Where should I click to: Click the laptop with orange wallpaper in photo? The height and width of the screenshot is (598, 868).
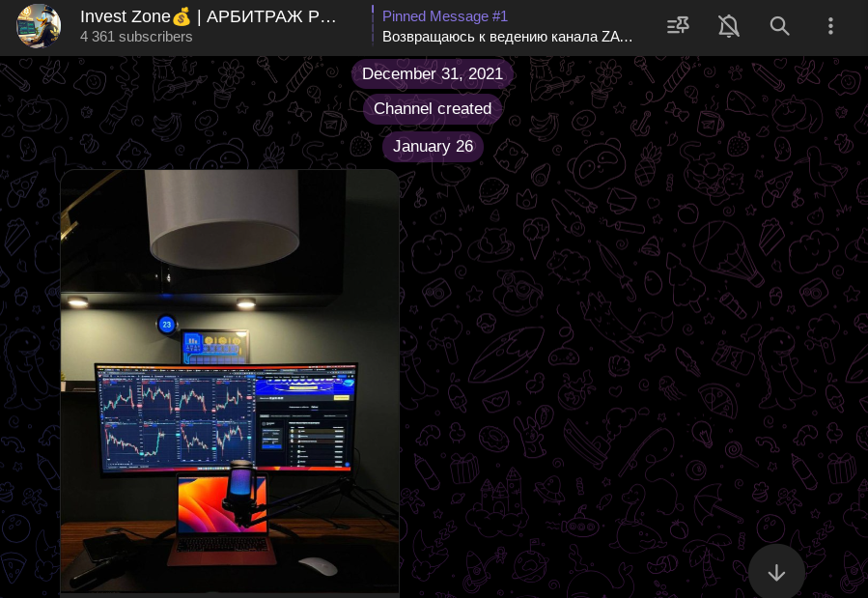coord(221,518)
